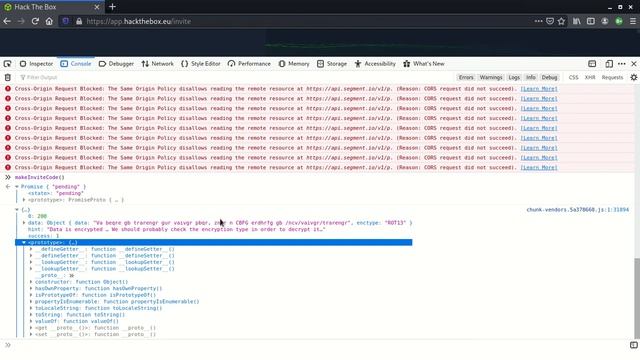The width and height of the screenshot is (640, 360).
Task: Open the Style Editor tab
Action: [x=201, y=64]
